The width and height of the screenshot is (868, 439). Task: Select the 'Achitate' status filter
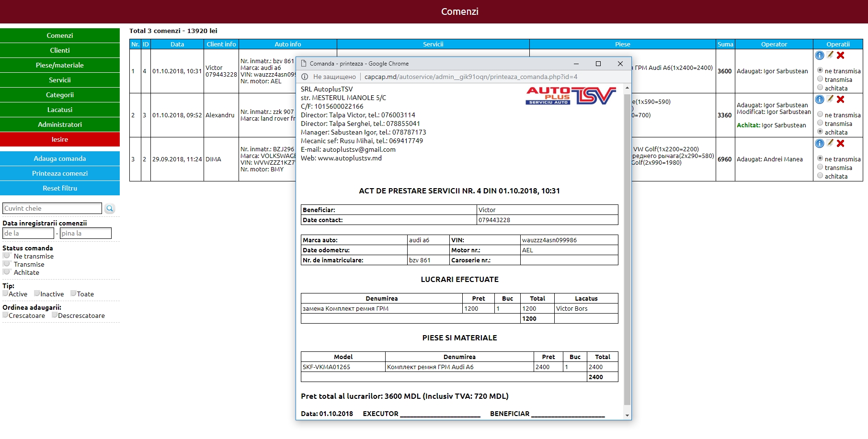(x=7, y=272)
